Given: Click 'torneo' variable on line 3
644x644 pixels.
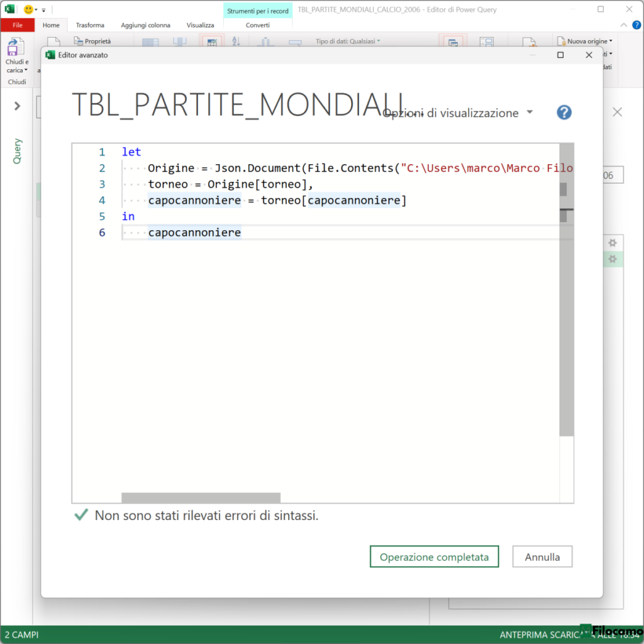Looking at the screenshot, I should [167, 184].
